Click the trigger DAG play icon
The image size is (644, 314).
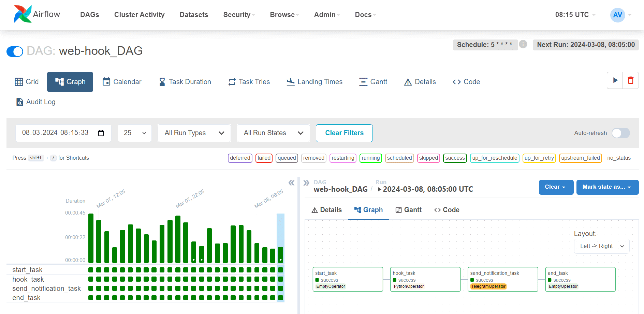(x=615, y=80)
